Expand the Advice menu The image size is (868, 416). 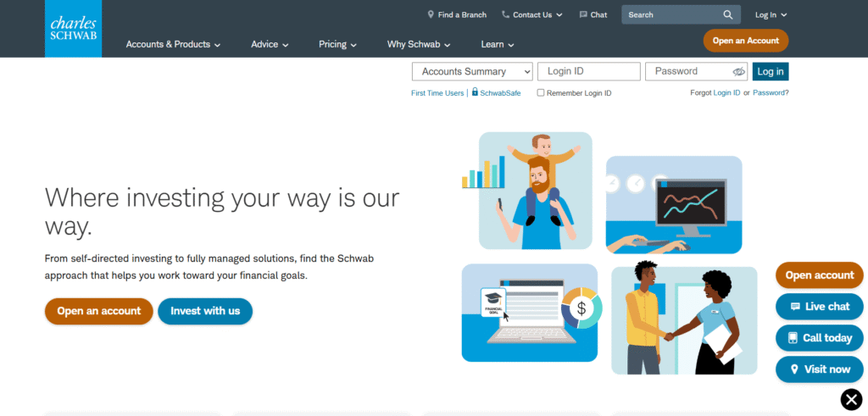(270, 44)
